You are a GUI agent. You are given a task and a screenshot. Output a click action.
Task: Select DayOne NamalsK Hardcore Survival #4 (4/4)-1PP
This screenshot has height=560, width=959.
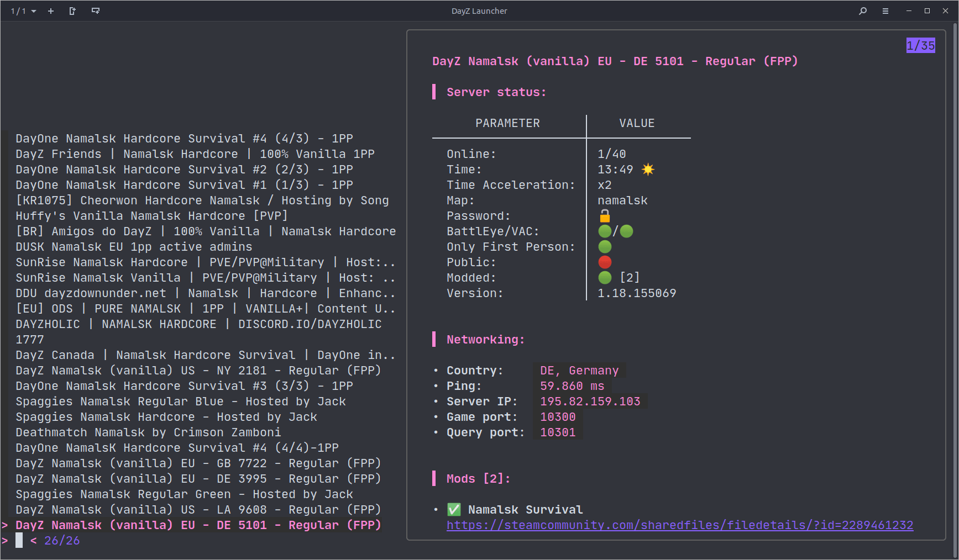(177, 448)
